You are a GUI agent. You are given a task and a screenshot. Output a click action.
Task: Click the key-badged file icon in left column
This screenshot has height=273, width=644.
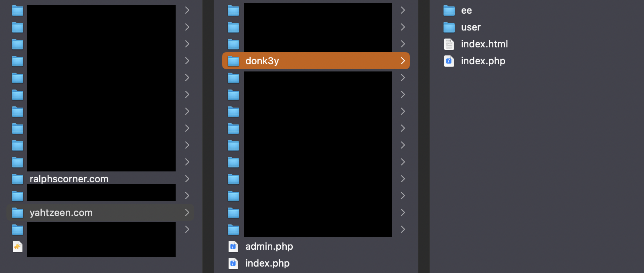[18, 247]
